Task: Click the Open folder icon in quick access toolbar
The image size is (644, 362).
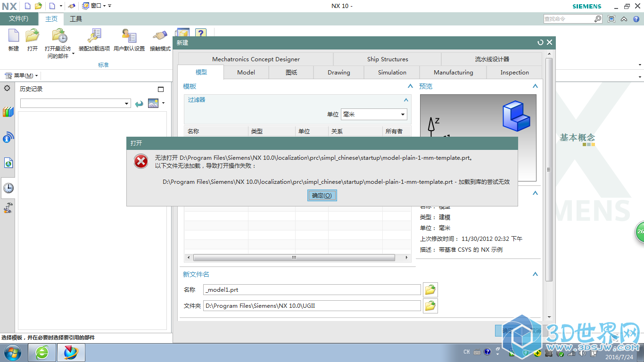Action: click(38, 6)
